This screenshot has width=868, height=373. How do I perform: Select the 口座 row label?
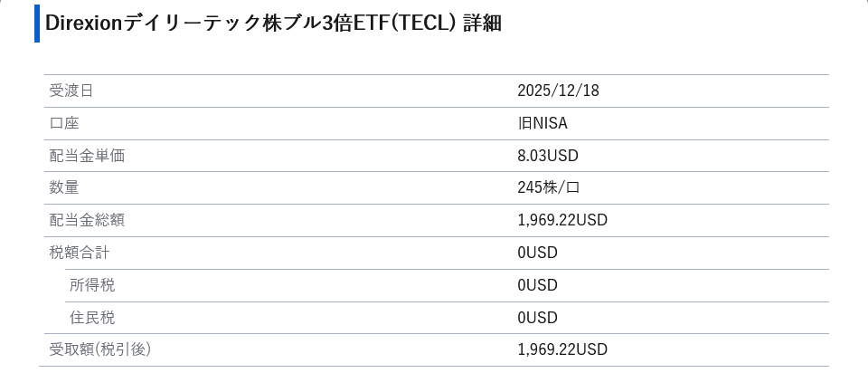click(64, 123)
